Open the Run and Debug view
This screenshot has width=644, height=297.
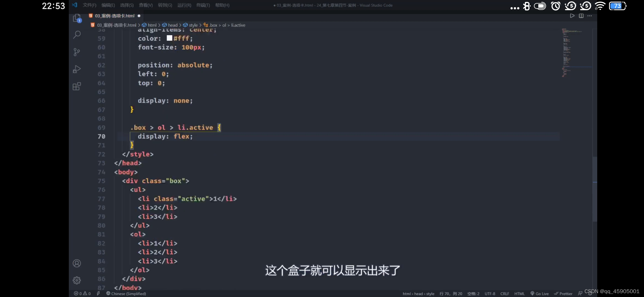point(77,69)
